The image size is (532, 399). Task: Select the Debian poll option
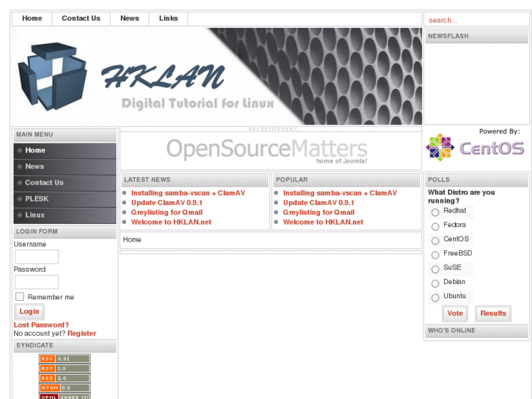pos(435,283)
